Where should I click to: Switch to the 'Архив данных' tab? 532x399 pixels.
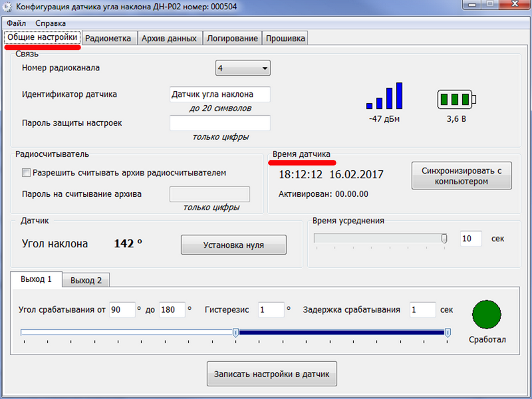[170, 39]
